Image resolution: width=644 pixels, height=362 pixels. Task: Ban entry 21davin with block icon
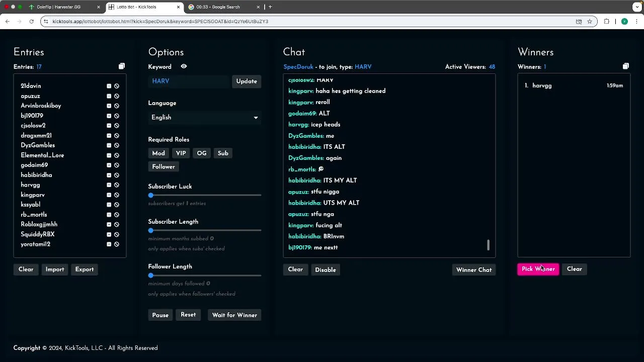[x=117, y=86]
